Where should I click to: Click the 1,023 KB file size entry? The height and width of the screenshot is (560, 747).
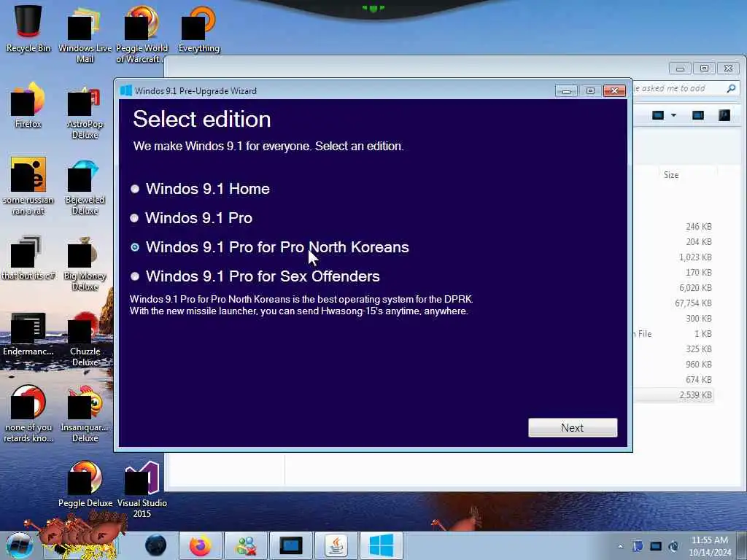click(695, 257)
